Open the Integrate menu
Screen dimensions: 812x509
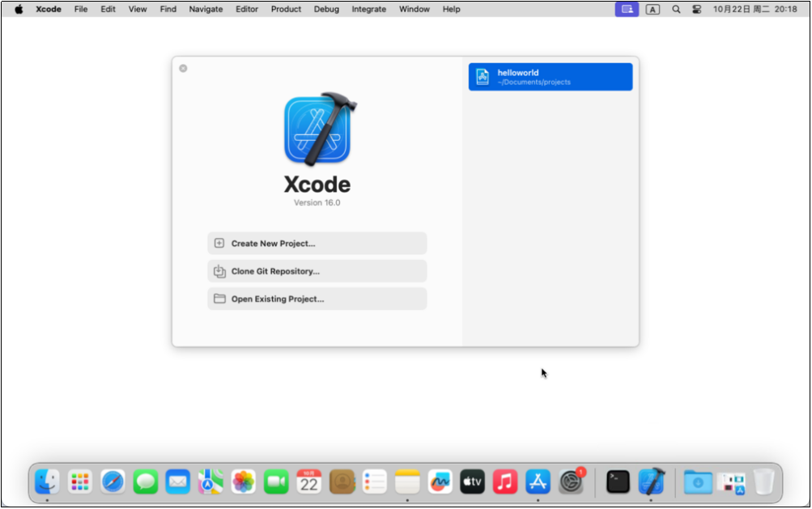pyautogui.click(x=368, y=10)
